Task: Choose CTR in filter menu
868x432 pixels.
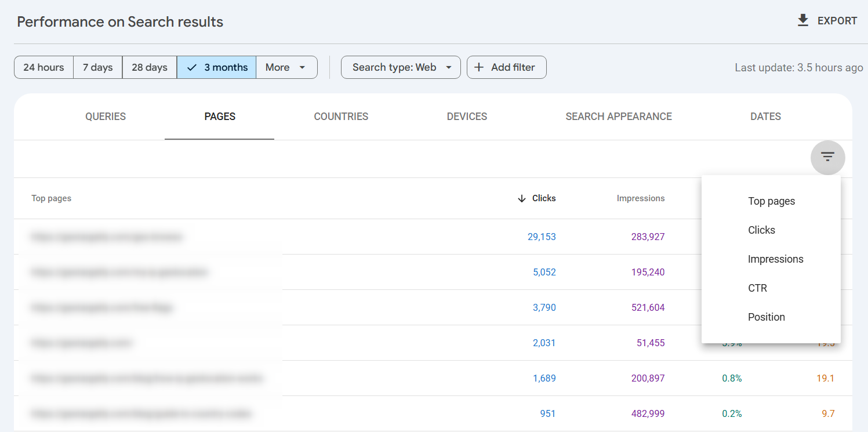Action: click(x=771, y=288)
